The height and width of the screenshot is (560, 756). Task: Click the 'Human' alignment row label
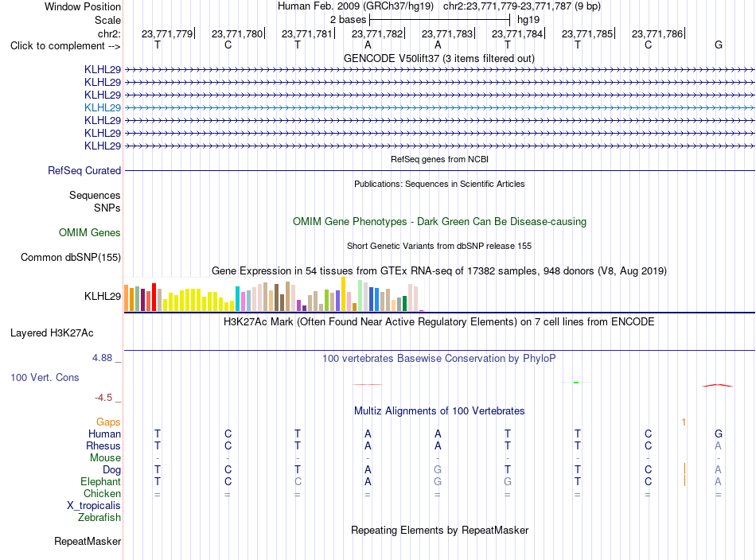(x=104, y=434)
